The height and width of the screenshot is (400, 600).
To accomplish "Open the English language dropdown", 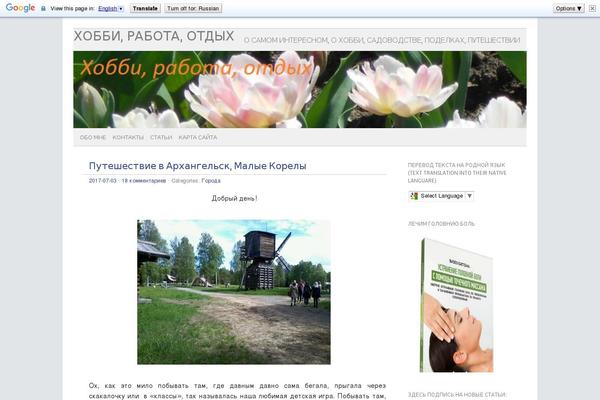I will coord(111,8).
